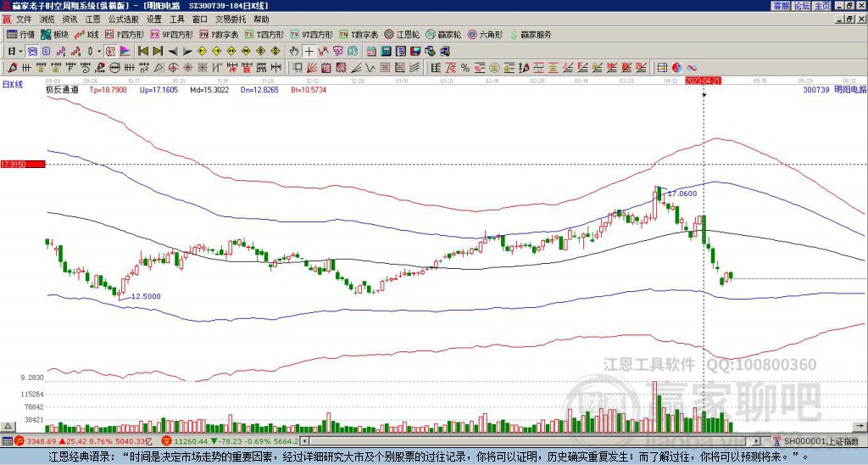Open the 六角形 hexagon tool
The height and width of the screenshot is (465, 868).
tap(486, 34)
